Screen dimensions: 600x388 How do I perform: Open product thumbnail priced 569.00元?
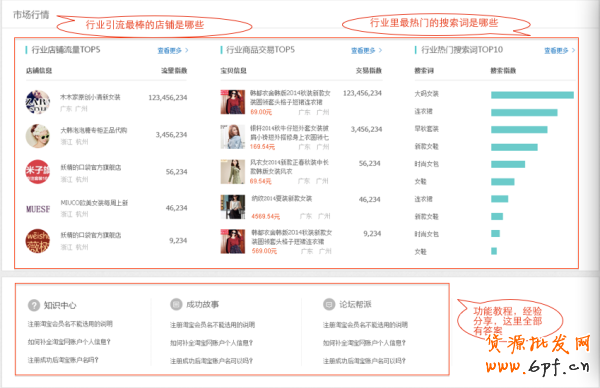click(x=233, y=241)
